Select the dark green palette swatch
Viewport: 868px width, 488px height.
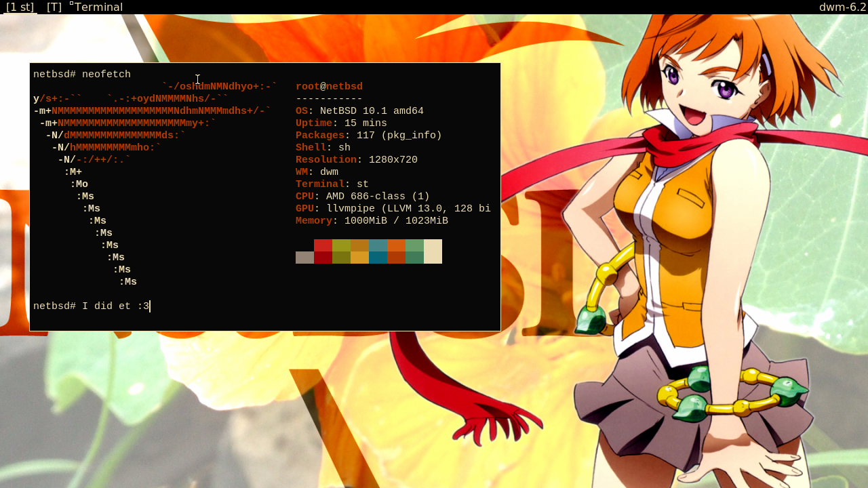coord(414,258)
